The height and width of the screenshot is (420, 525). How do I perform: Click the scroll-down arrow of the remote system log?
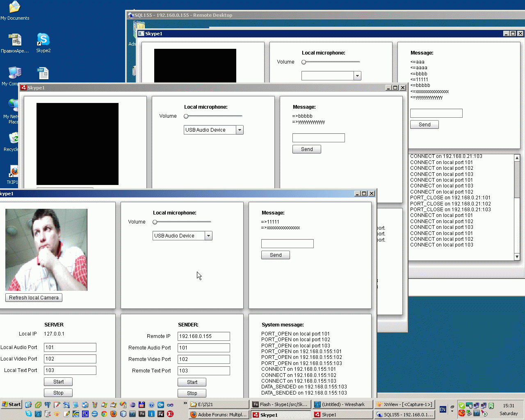point(517,257)
